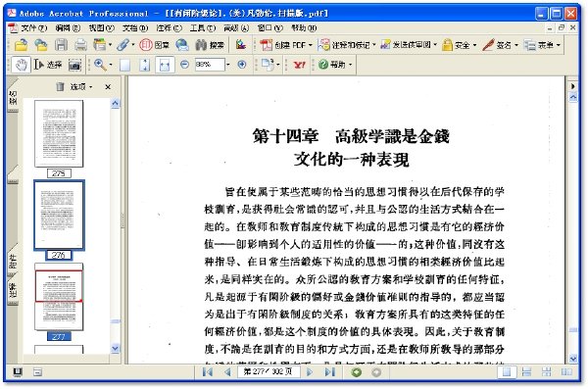Toggle the navigation pane status bar icon

pyautogui.click(x=18, y=372)
